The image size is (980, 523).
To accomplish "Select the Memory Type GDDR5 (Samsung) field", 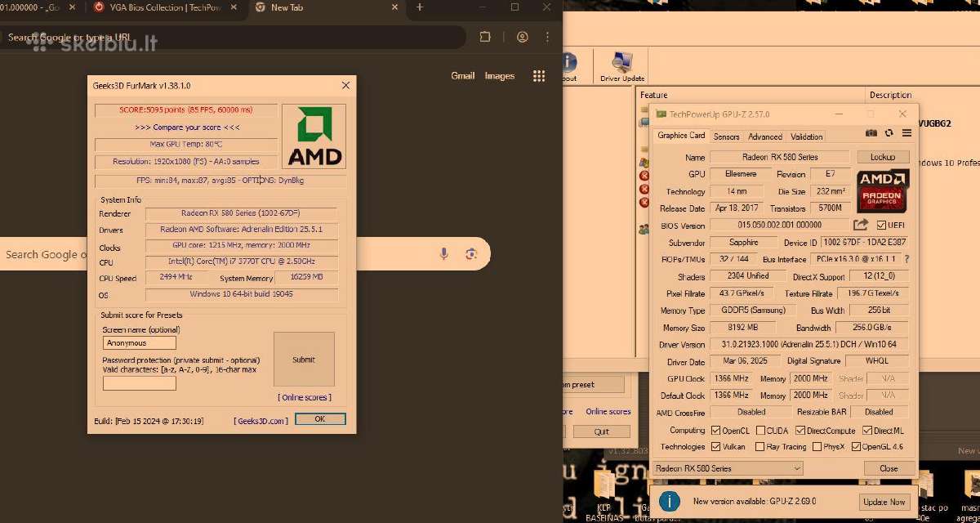I will [x=752, y=311].
